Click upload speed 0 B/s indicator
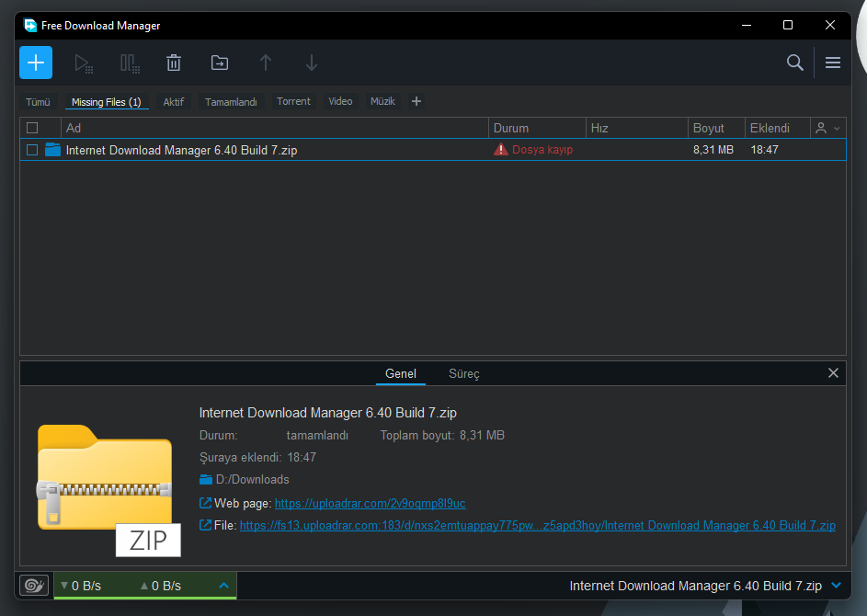 (x=160, y=586)
